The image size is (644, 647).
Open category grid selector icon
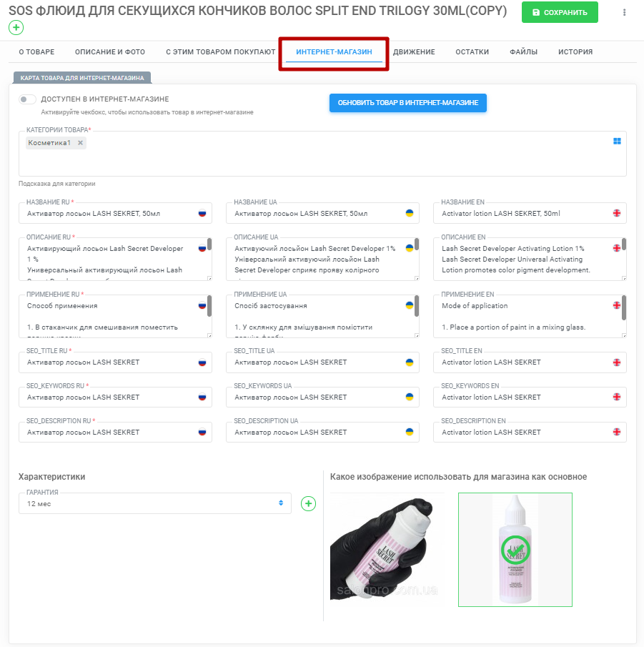pos(617,141)
